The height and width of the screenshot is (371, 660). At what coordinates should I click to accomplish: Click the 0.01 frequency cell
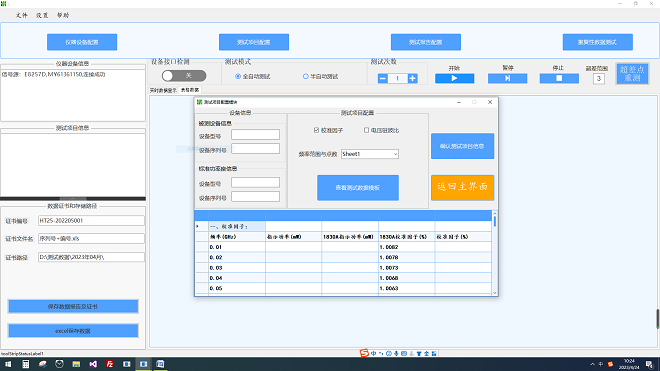point(237,247)
